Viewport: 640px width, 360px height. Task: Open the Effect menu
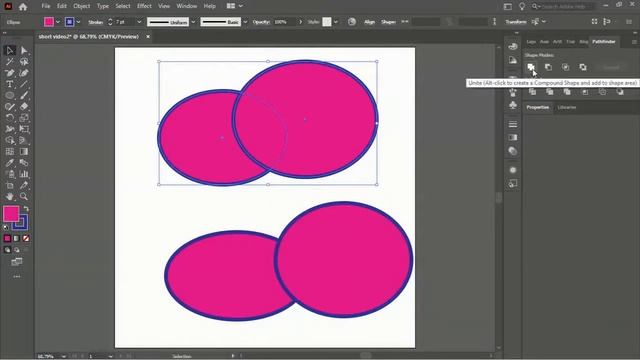pyautogui.click(x=144, y=6)
